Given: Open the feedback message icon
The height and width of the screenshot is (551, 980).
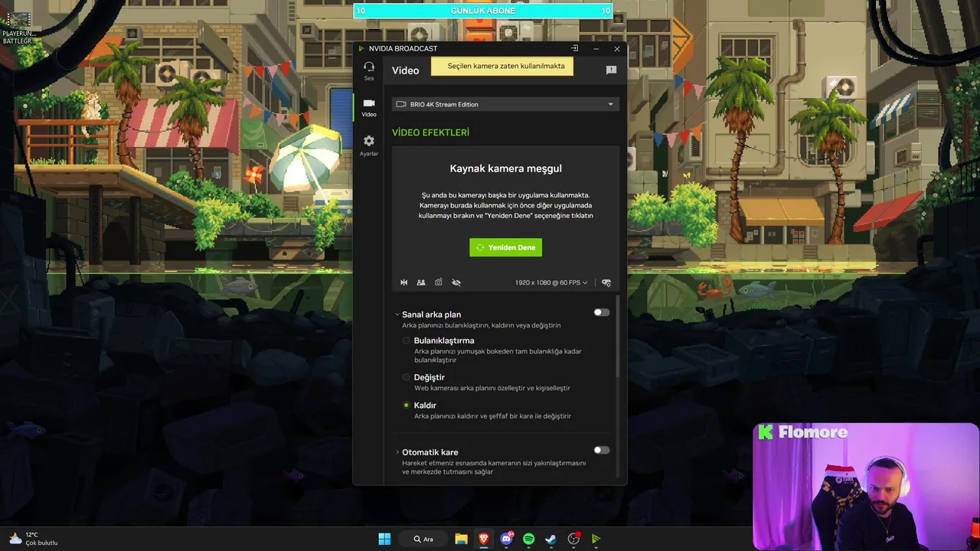Looking at the screenshot, I should coord(611,70).
